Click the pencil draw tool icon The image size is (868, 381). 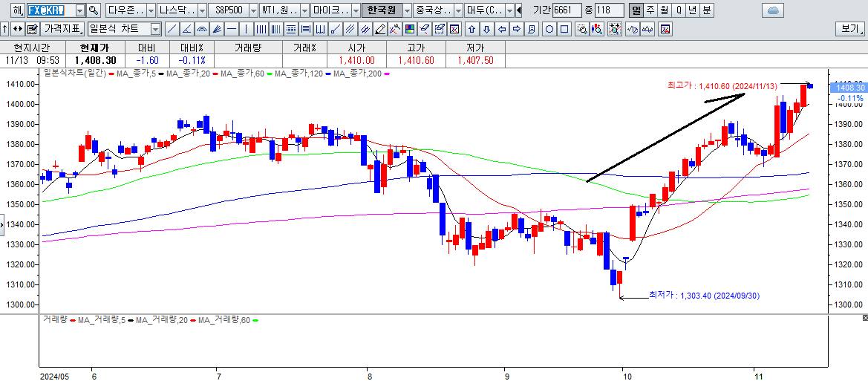[x=379, y=30]
